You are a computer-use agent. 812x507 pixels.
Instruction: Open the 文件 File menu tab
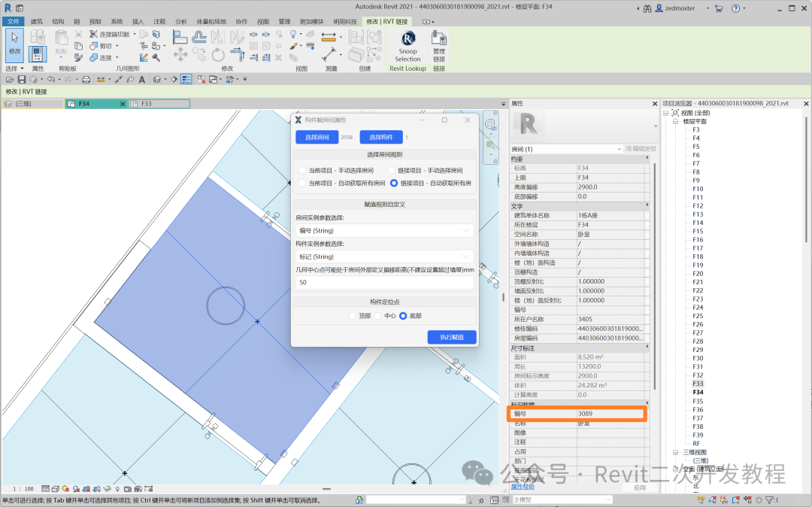click(x=13, y=21)
